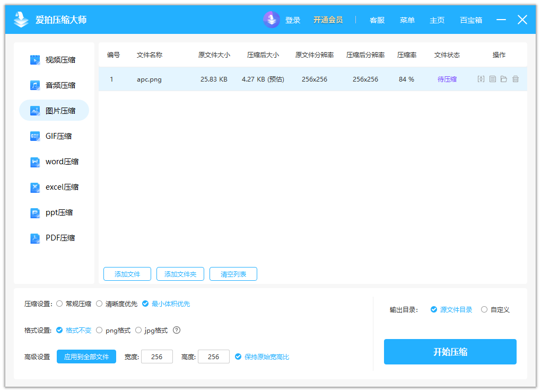Select the GIF压缩 icon in sidebar

(x=35, y=136)
